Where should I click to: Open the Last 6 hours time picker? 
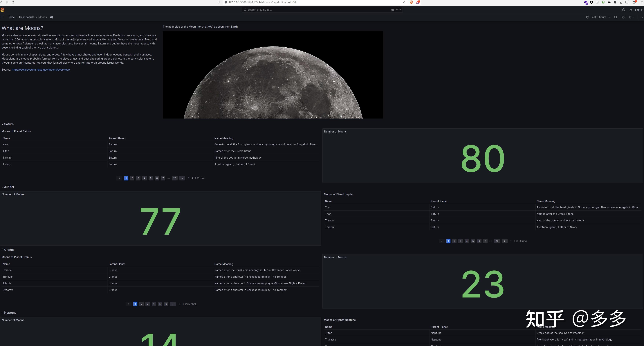point(598,17)
